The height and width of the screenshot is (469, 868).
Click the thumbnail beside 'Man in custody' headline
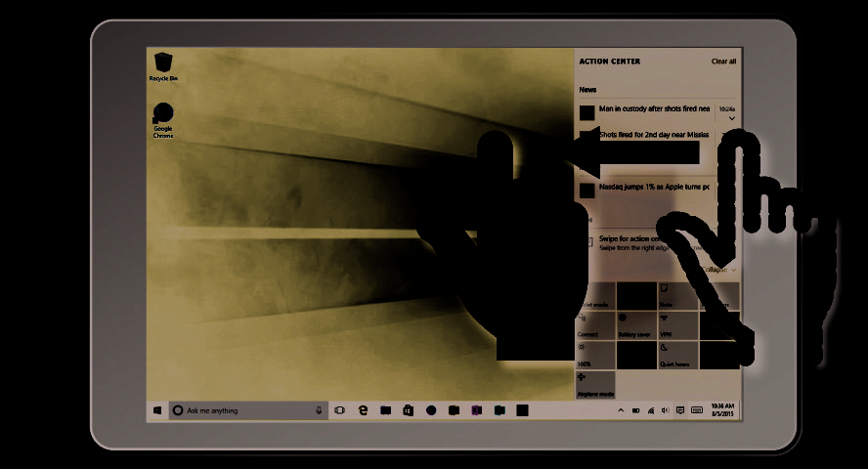(x=586, y=112)
